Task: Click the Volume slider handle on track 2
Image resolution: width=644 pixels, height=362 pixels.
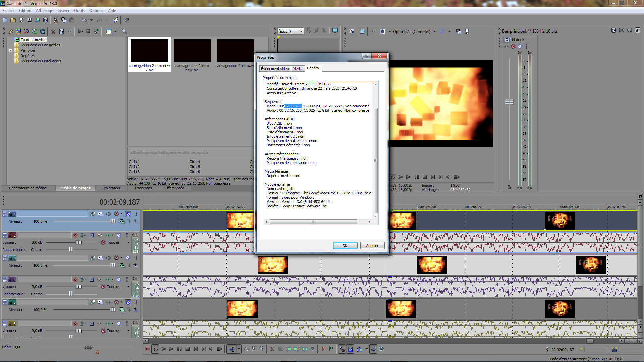Action: pyautogui.click(x=78, y=242)
